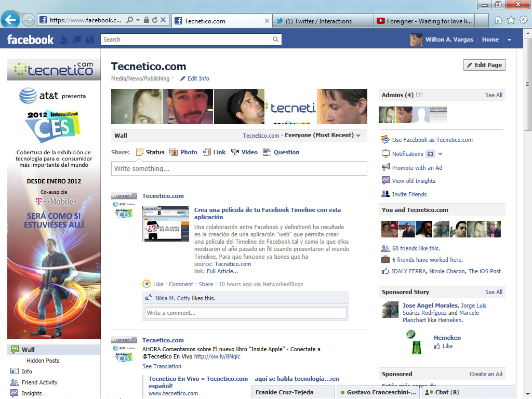532x399 pixels.
Task: Click the padlock security icon
Action: 146,20
